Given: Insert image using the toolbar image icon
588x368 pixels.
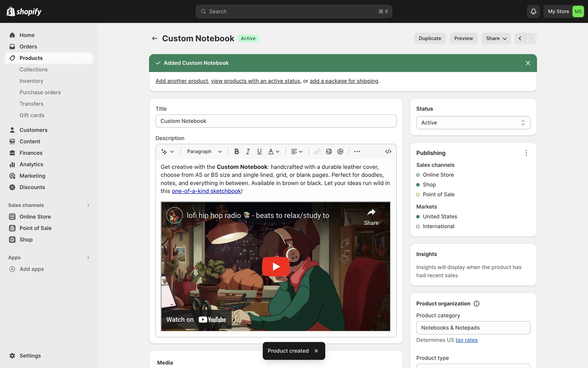Looking at the screenshot, I should pyautogui.click(x=329, y=151).
